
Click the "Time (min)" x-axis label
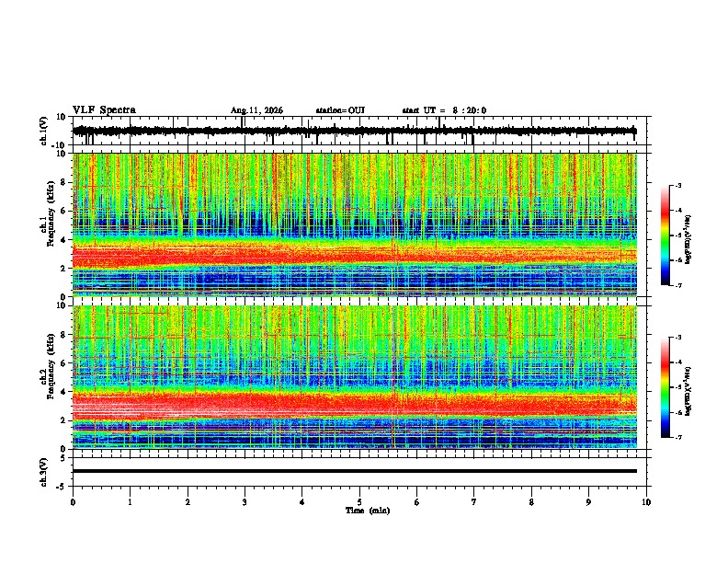tap(368, 511)
